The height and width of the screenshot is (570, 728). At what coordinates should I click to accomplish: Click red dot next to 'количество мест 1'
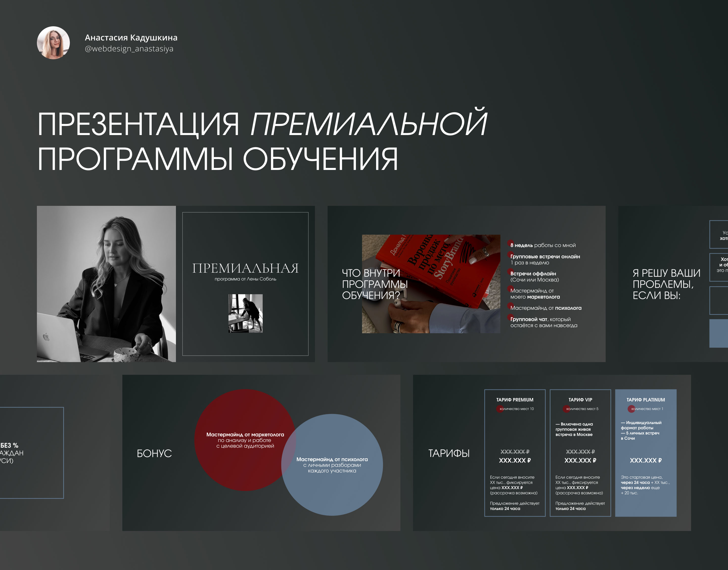pos(631,409)
